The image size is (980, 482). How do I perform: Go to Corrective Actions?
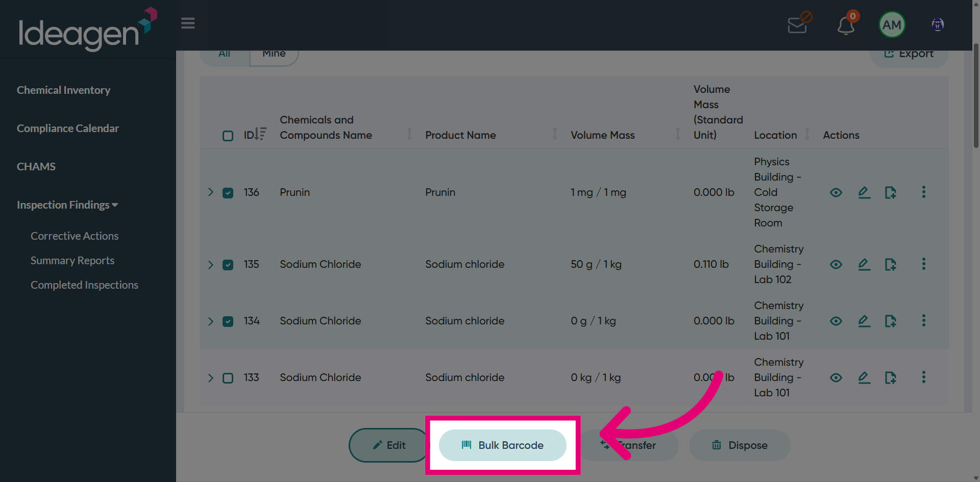(x=75, y=236)
